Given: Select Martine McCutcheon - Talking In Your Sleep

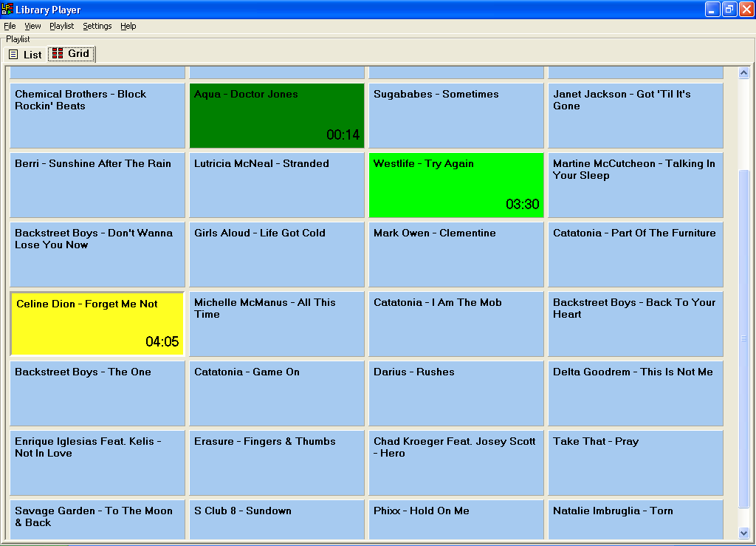Looking at the screenshot, I should click(x=636, y=185).
